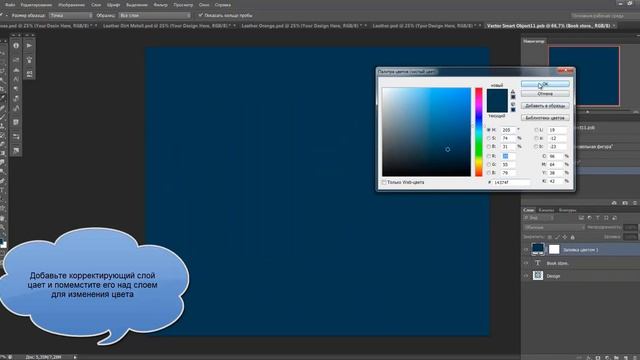Image resolution: width=640 pixels, height=360 pixels.
Task: Pick a color in the saturation-brightness field
Action: pyautogui.click(x=426, y=132)
